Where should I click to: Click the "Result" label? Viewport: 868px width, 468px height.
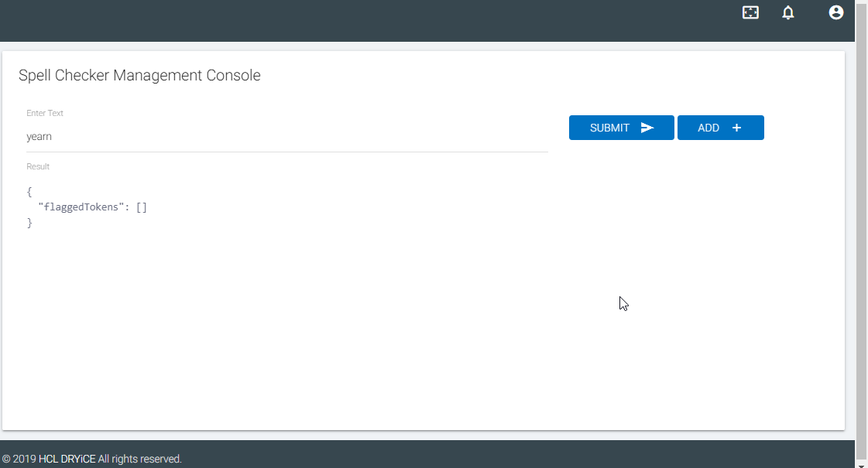(38, 166)
